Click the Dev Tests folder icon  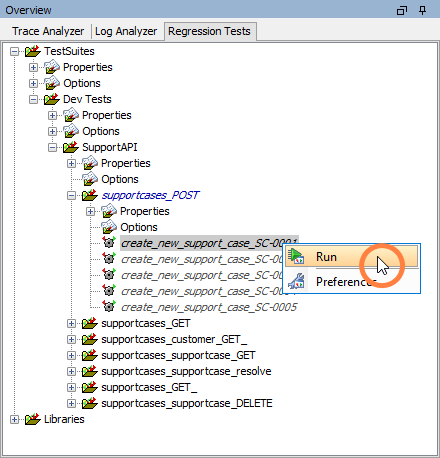(52, 99)
